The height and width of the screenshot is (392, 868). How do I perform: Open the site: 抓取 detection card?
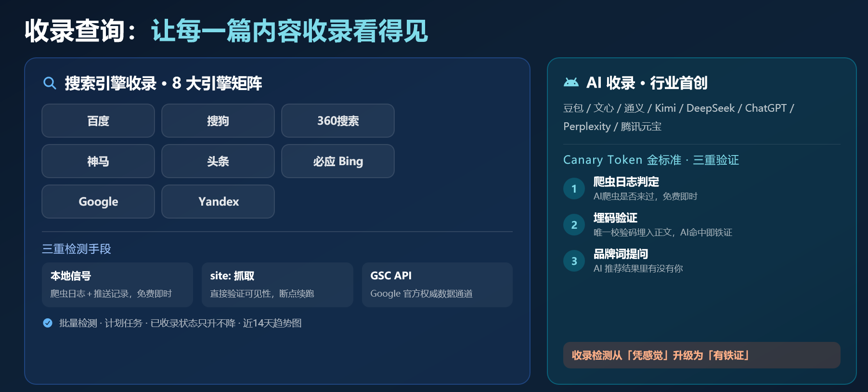277,285
